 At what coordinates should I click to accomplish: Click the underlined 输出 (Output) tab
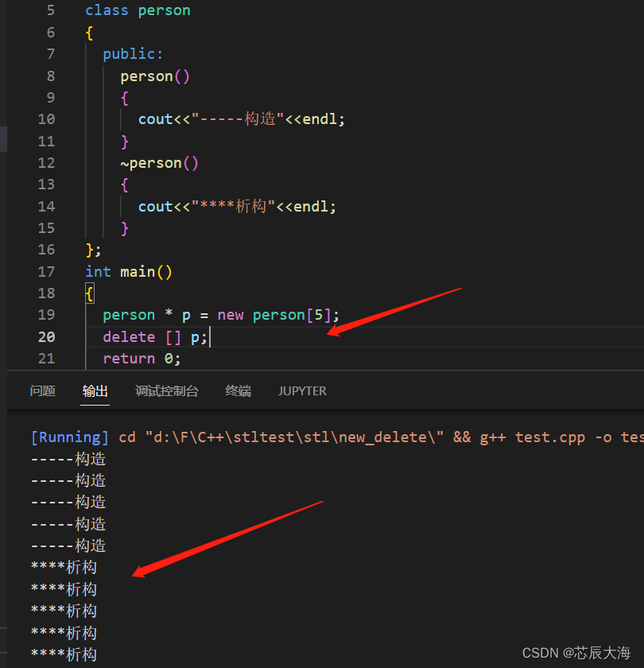(x=95, y=391)
